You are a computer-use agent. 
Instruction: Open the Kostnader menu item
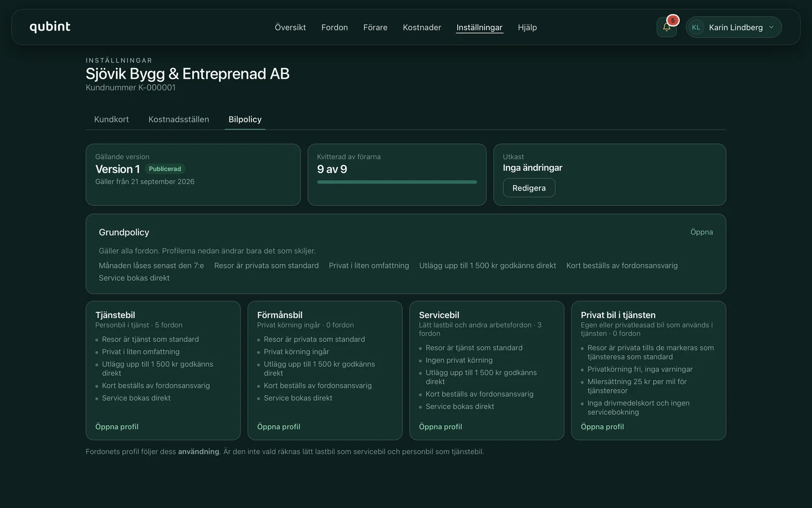coord(422,27)
